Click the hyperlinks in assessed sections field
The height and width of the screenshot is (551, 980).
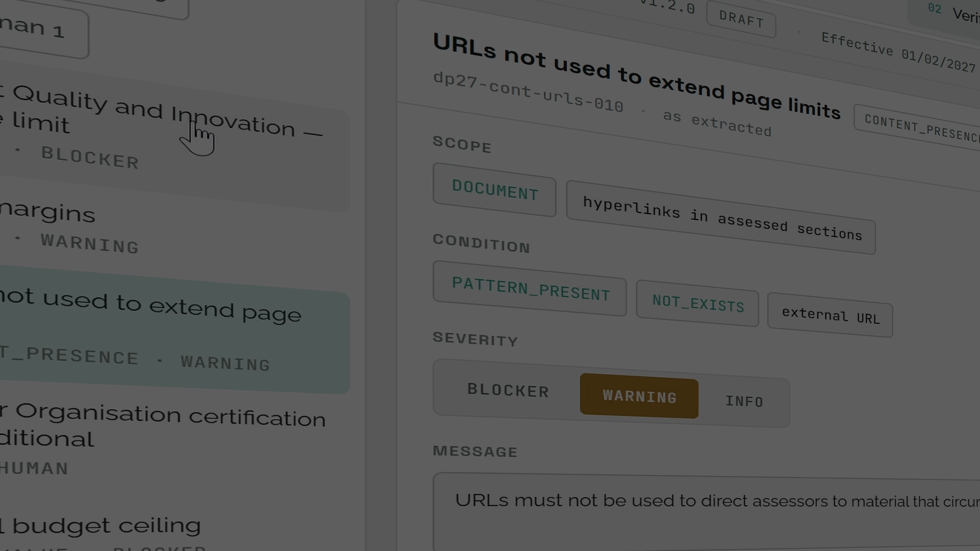[721, 217]
